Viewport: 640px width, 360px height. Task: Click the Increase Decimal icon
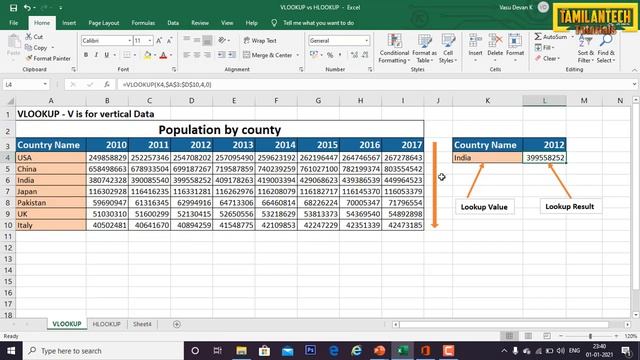[354, 55]
